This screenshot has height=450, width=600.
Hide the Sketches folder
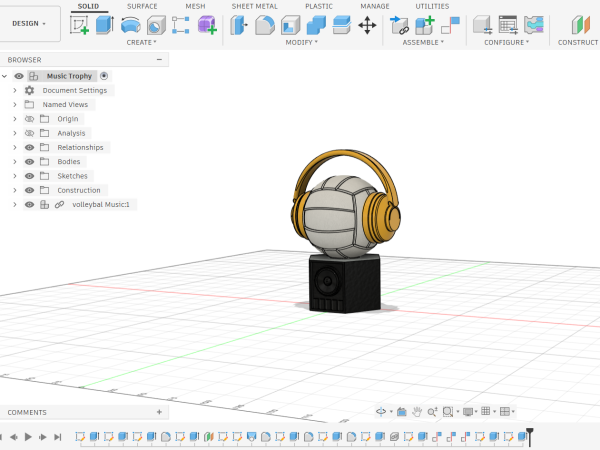pyautogui.click(x=29, y=176)
